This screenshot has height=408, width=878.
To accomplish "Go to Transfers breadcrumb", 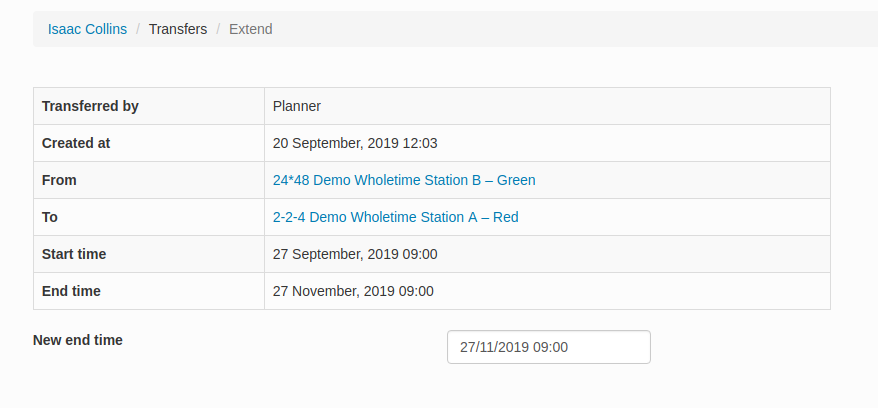I will [x=178, y=29].
